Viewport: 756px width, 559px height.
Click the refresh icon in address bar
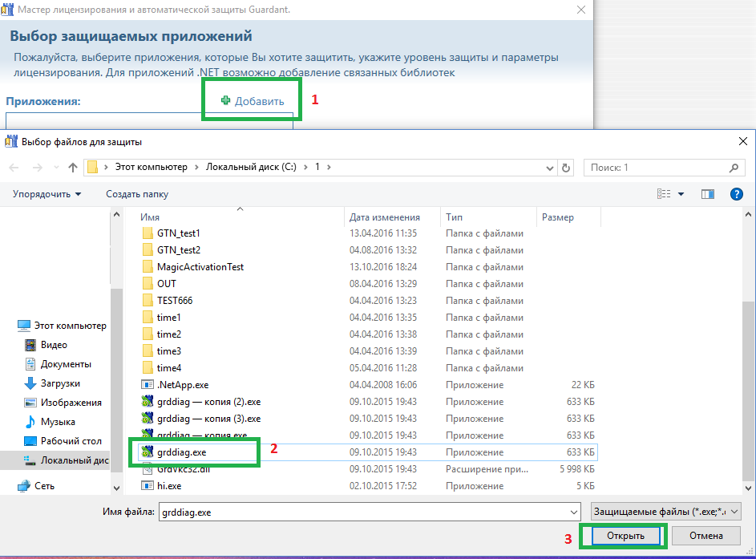(567, 168)
